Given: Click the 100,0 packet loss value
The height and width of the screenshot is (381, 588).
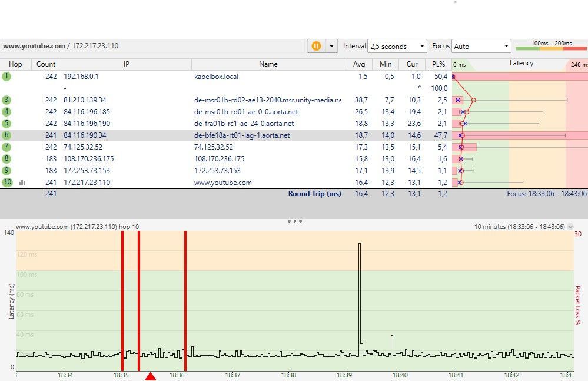Looking at the screenshot, I should pos(439,88).
